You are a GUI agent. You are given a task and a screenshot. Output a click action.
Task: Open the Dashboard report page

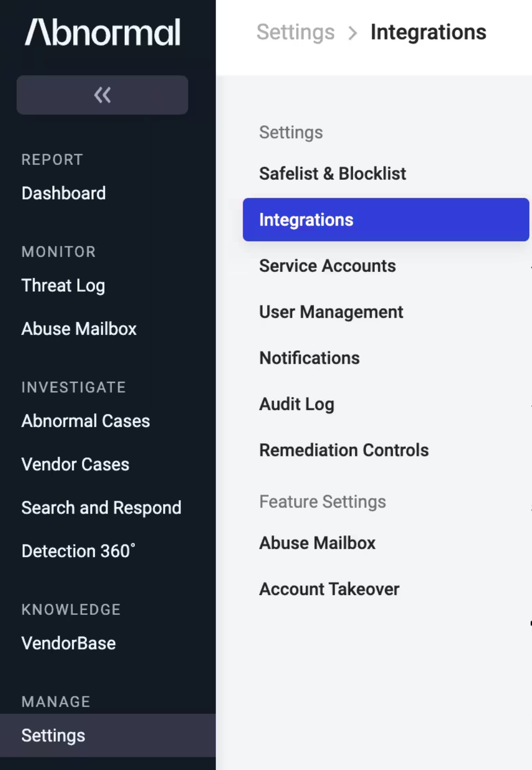click(63, 193)
